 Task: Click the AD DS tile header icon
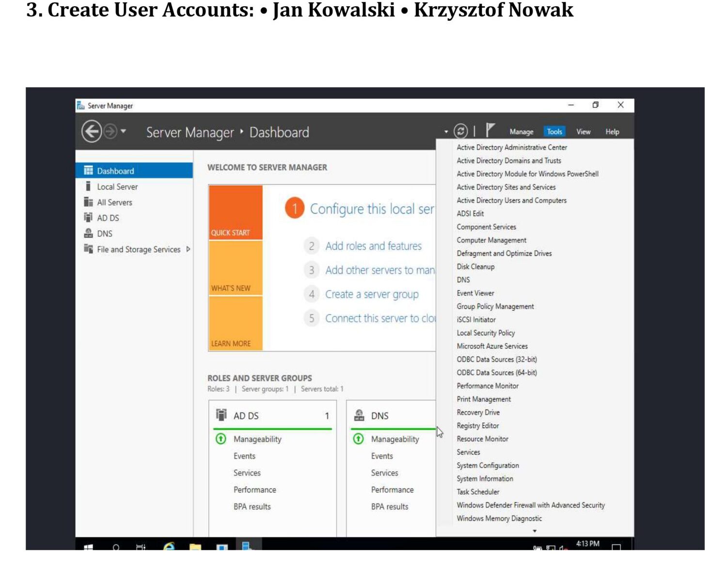(222, 415)
